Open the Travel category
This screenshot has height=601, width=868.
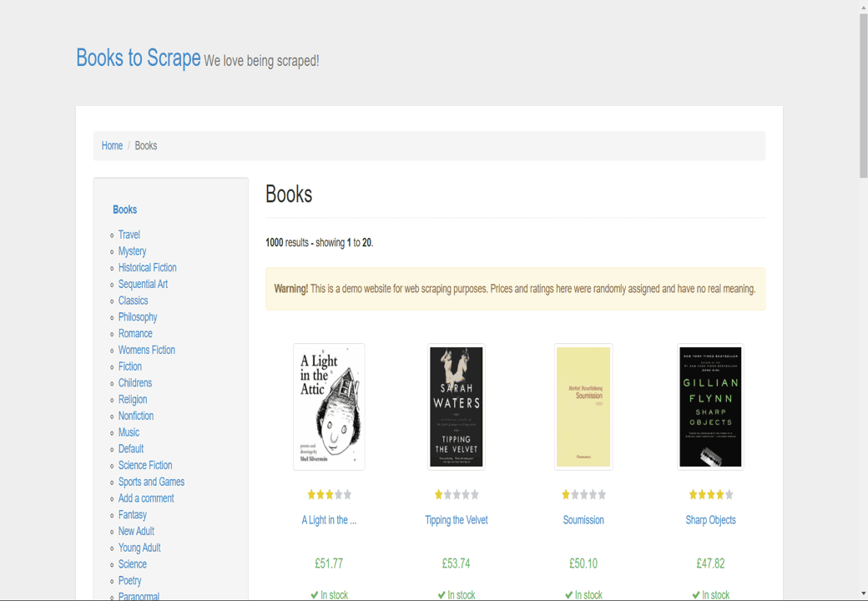[x=129, y=235]
